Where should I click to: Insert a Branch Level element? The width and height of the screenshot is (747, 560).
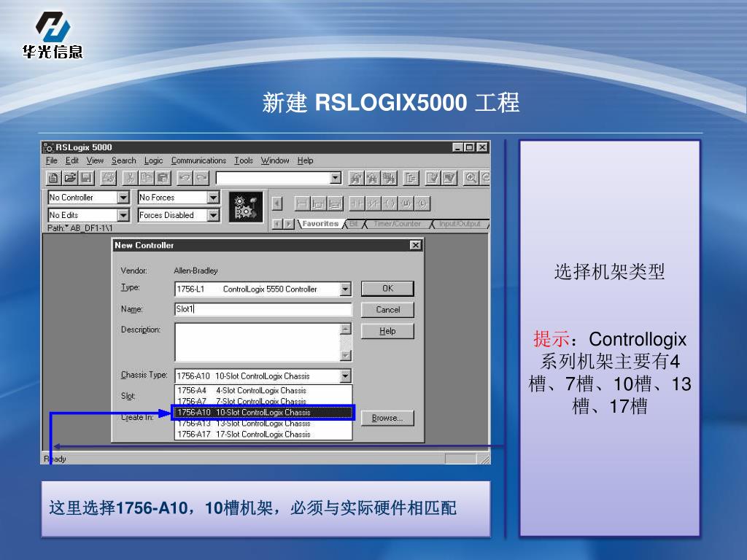[x=335, y=204]
